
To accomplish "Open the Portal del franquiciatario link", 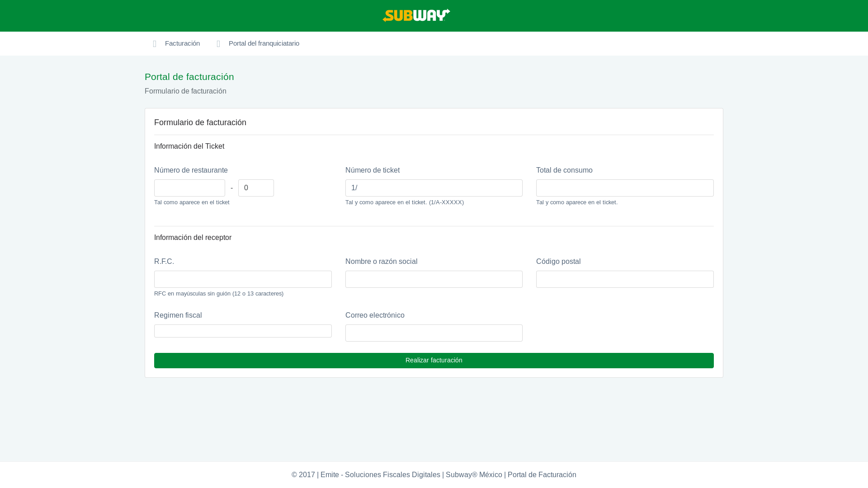I will (x=264, y=43).
